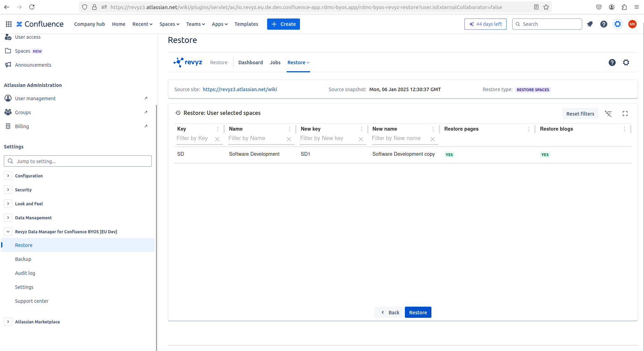Expand the Data Management section
Screen dimensions: 644x351
pos(8,218)
